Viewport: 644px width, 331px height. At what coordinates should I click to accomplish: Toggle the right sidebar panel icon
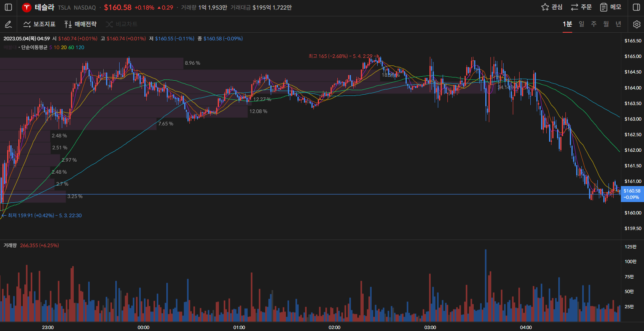pyautogui.click(x=636, y=7)
